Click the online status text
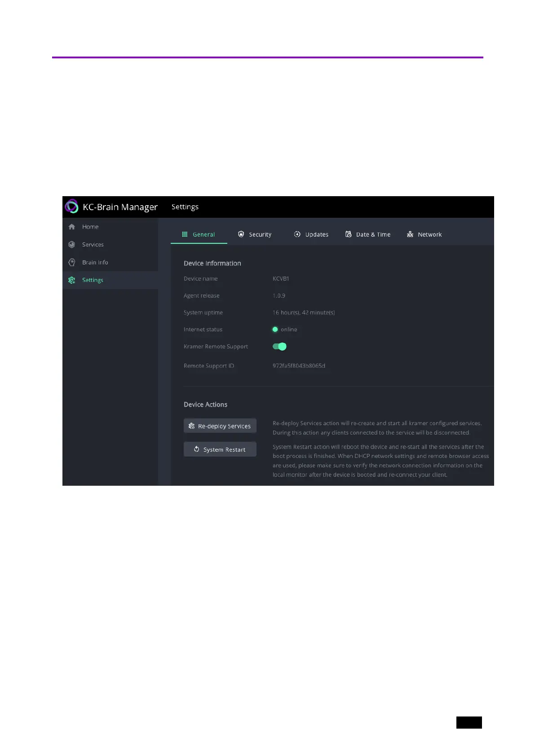 pyautogui.click(x=289, y=330)
